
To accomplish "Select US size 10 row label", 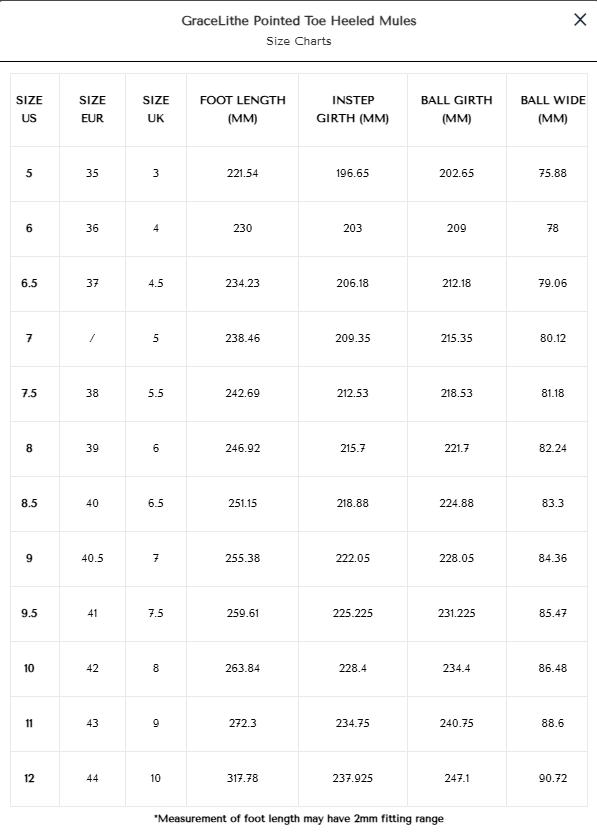I will pyautogui.click(x=29, y=668).
